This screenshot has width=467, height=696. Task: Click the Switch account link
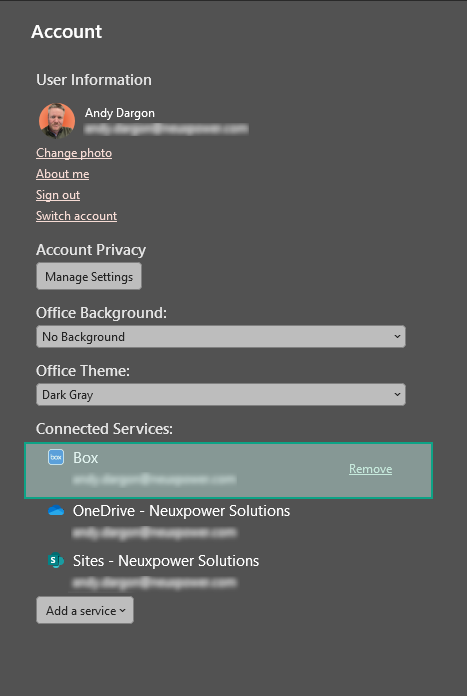[76, 216]
